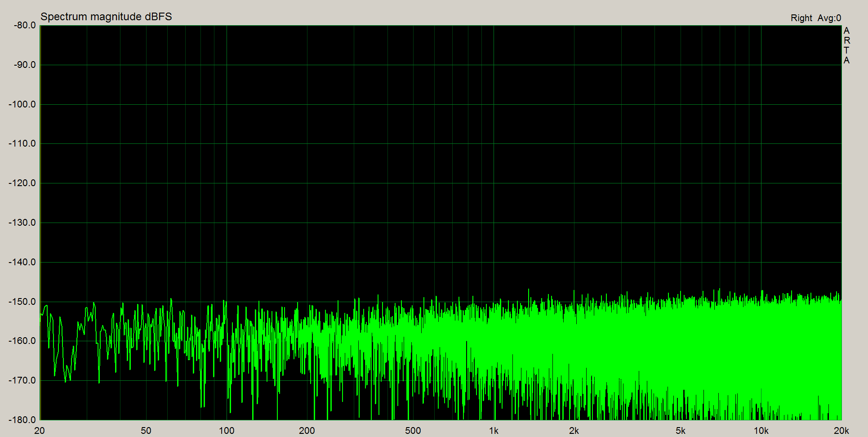Click the 100 frequency axis label

[x=227, y=431]
